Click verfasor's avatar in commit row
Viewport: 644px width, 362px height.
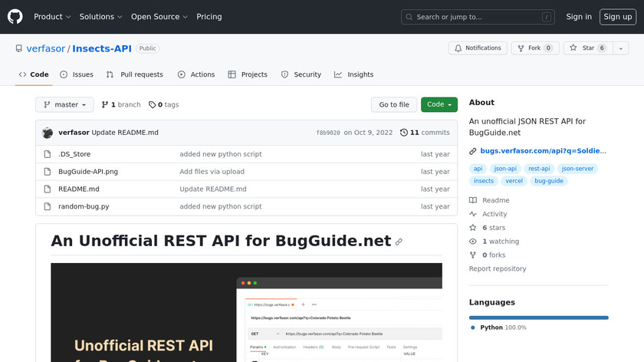point(48,133)
